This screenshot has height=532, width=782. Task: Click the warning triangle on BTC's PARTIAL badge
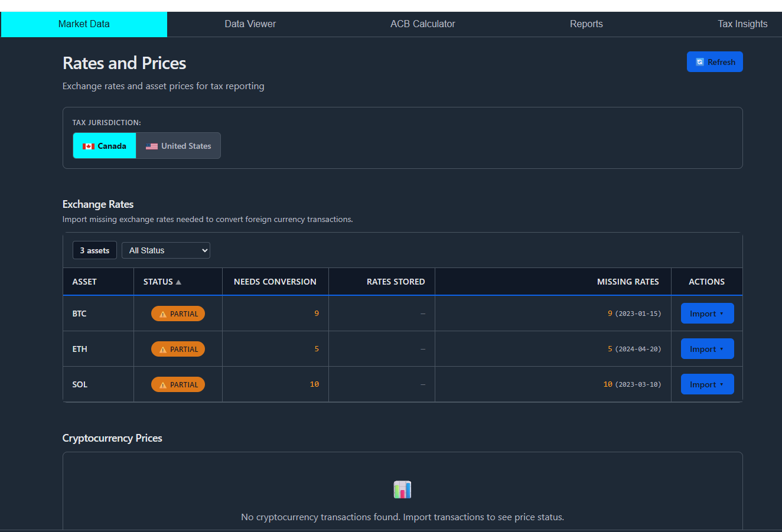pyautogui.click(x=164, y=314)
